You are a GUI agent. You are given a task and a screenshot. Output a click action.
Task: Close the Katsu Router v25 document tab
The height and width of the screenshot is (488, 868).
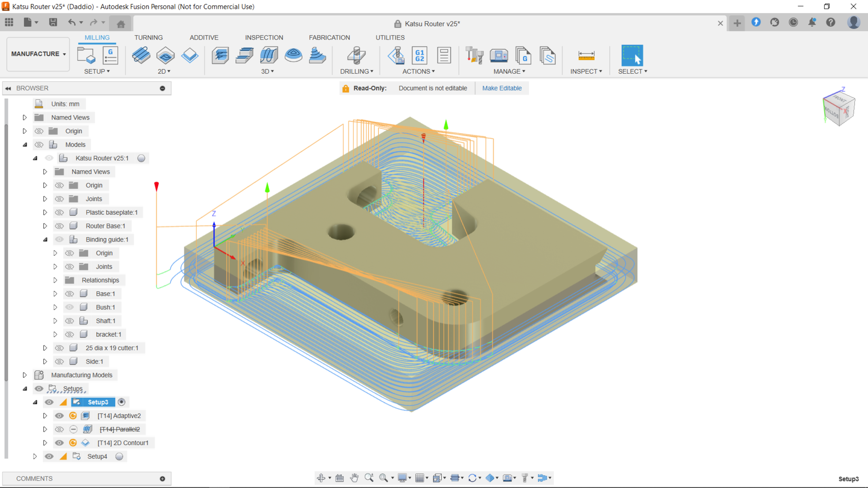(720, 23)
